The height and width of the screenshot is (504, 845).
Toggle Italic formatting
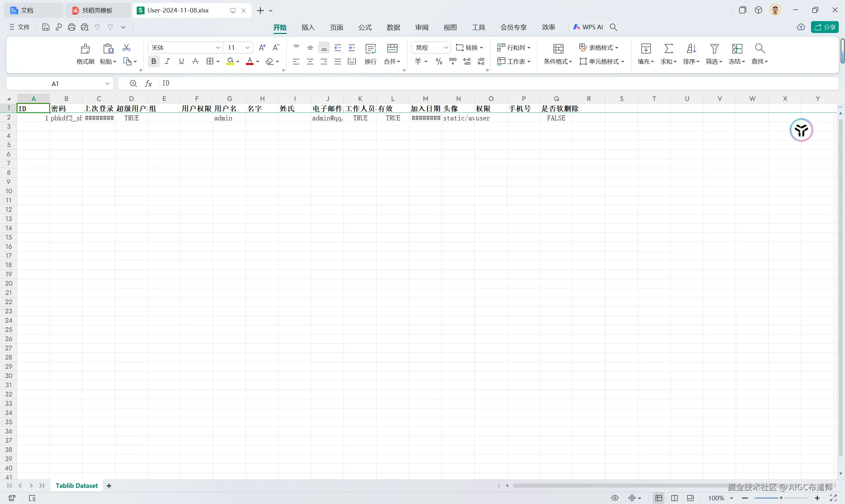click(167, 61)
